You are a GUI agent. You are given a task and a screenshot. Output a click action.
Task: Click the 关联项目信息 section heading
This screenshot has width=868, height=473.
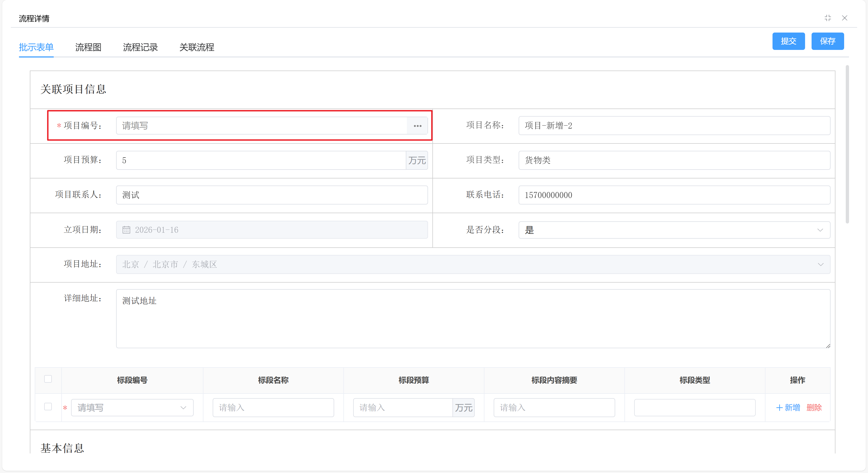click(x=74, y=89)
